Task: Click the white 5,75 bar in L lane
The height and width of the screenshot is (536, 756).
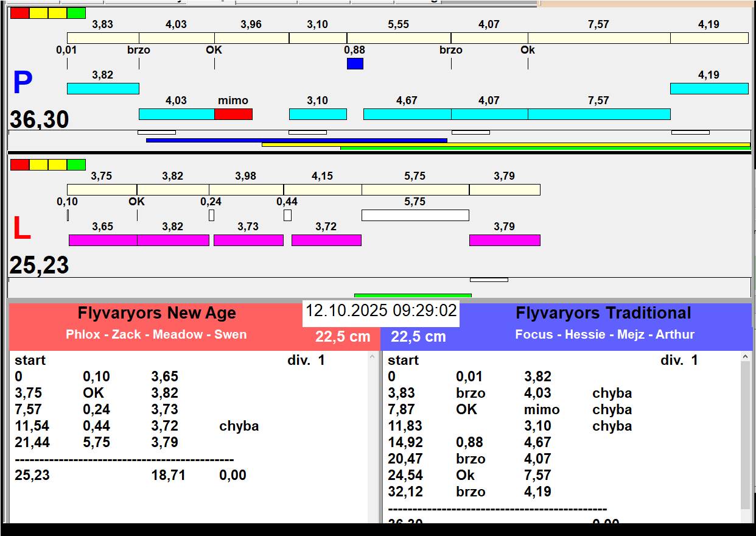Action: pos(415,215)
